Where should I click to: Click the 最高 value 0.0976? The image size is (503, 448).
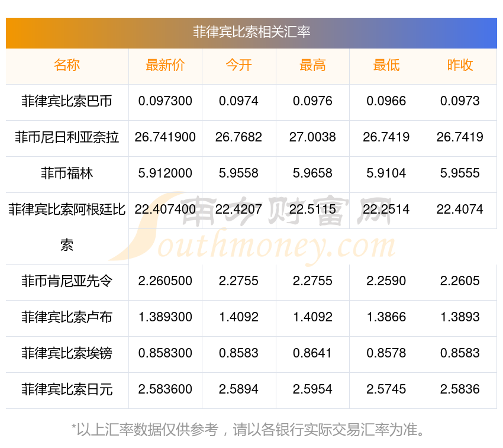(312, 101)
